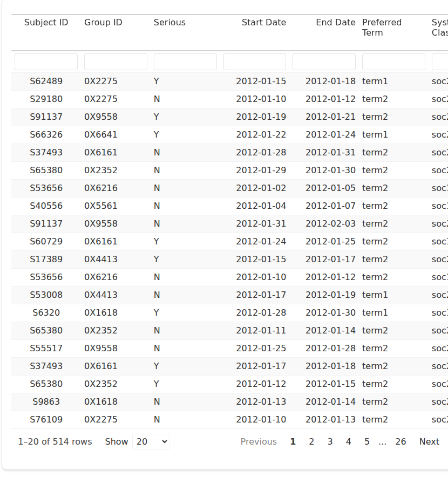Sort table by Subject ID column header
The width and height of the screenshot is (448, 477).
click(x=46, y=23)
